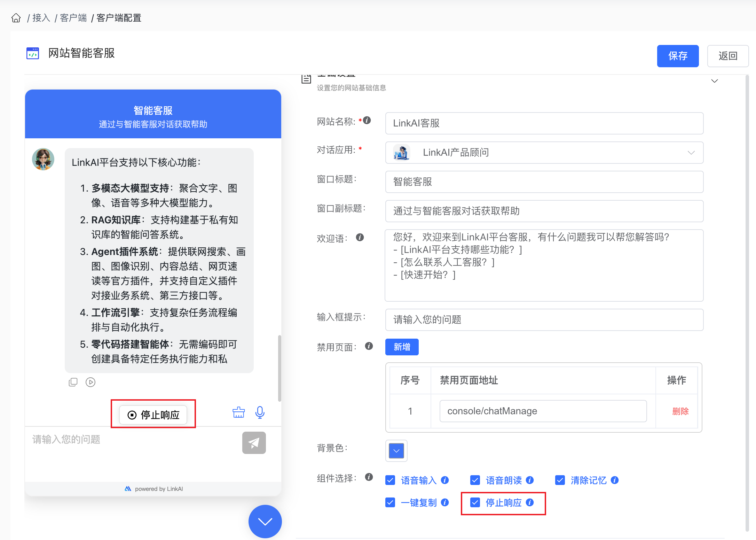This screenshot has height=540, width=756.
Task: Toggle the 停止响应 checkbox
Action: click(475, 502)
